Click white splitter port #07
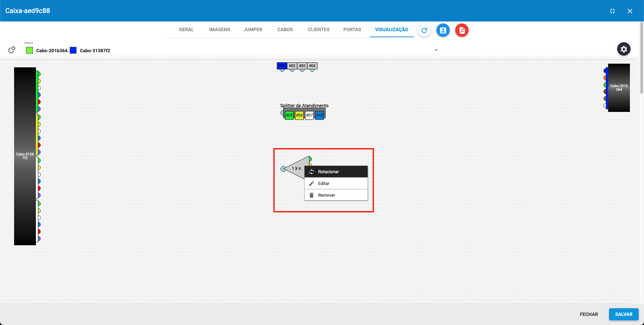Viewport: 644px width, 325px height. click(309, 115)
